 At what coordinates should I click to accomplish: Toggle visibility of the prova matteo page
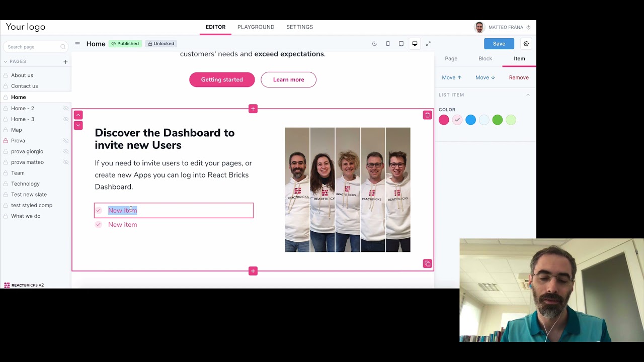coord(65,162)
